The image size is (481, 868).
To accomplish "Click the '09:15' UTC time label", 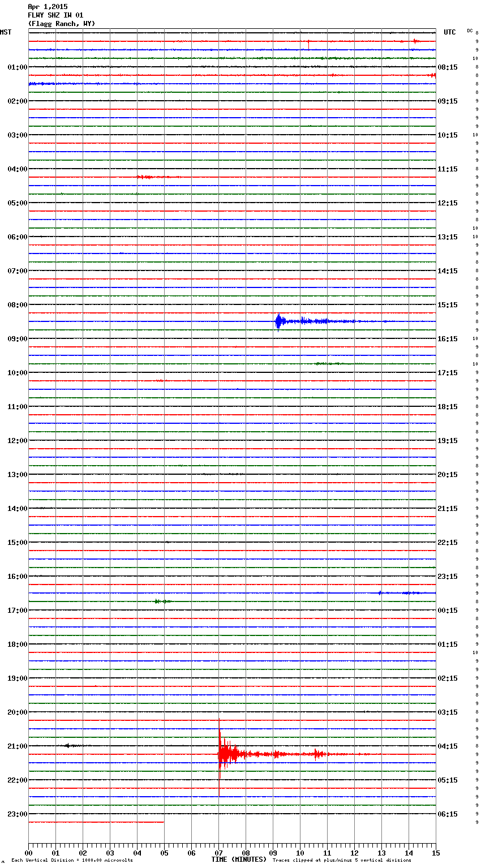I will (448, 101).
